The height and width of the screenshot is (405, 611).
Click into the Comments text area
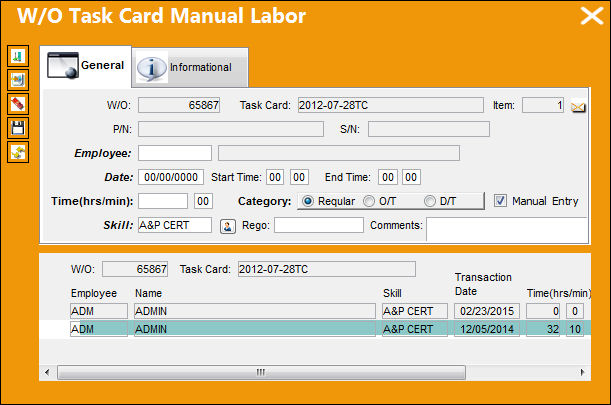point(507,230)
